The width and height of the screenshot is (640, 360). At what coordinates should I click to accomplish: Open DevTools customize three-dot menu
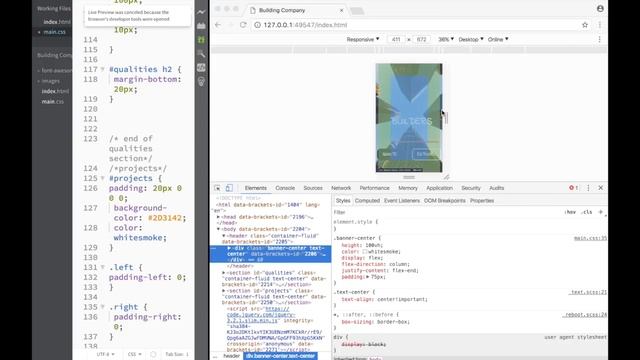pos(588,188)
